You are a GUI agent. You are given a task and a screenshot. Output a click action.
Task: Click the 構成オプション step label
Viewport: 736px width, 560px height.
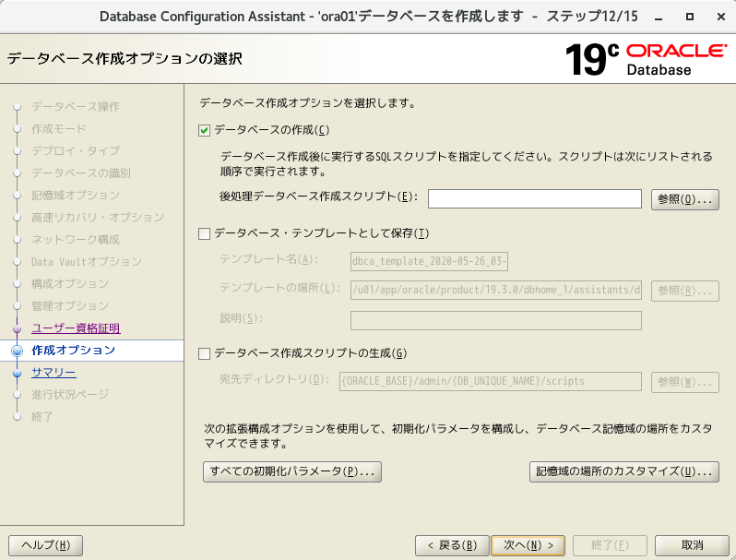(70, 284)
